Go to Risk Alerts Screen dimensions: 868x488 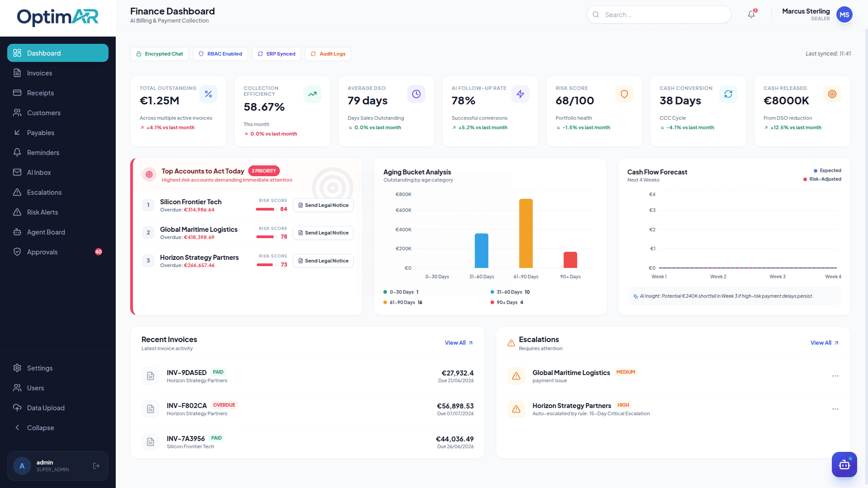coord(58,212)
